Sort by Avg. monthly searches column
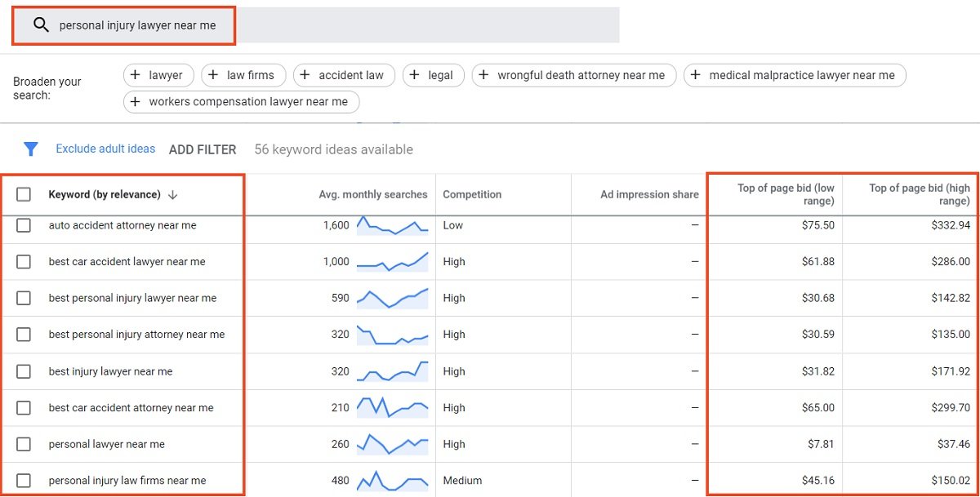 tap(372, 194)
